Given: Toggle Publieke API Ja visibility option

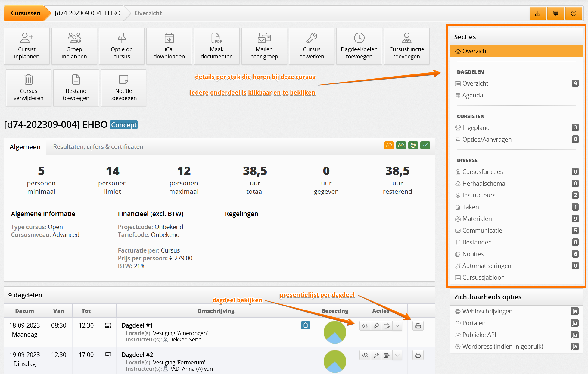Looking at the screenshot, I should 574,335.
